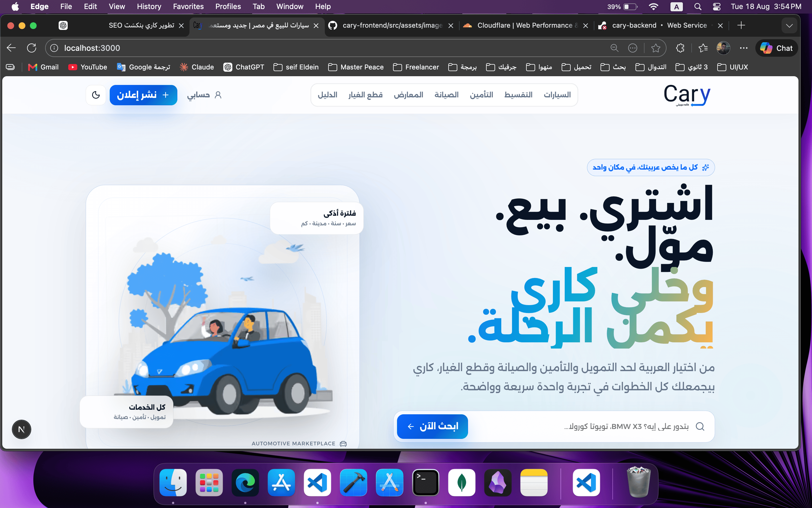Open the favorites list icon
The width and height of the screenshot is (812, 508).
pos(703,48)
